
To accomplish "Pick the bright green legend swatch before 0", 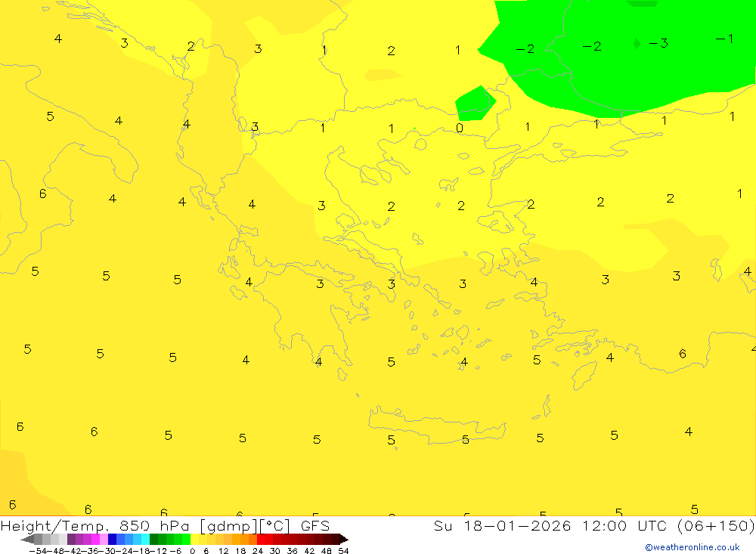I will (x=186, y=539).
